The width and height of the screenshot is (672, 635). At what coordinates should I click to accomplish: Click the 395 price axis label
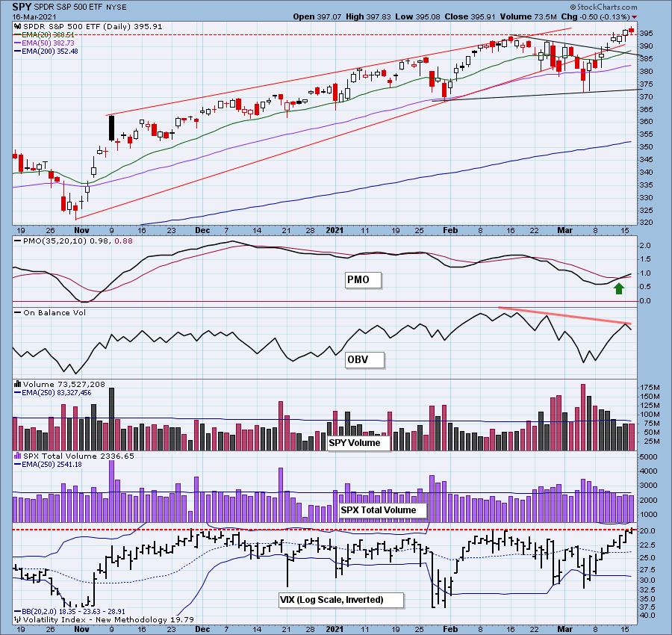click(x=647, y=34)
